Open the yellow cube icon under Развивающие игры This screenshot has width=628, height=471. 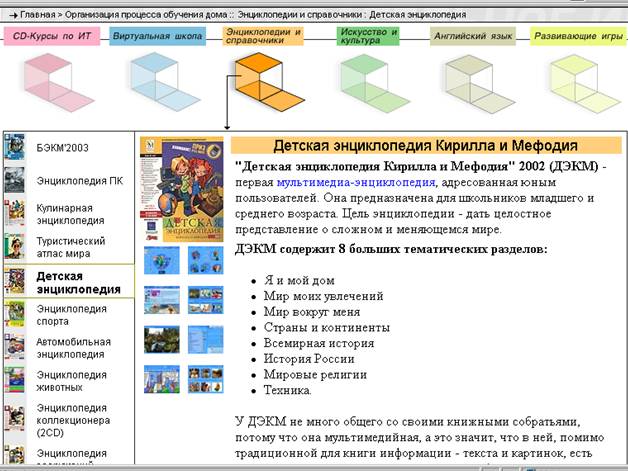(x=585, y=84)
